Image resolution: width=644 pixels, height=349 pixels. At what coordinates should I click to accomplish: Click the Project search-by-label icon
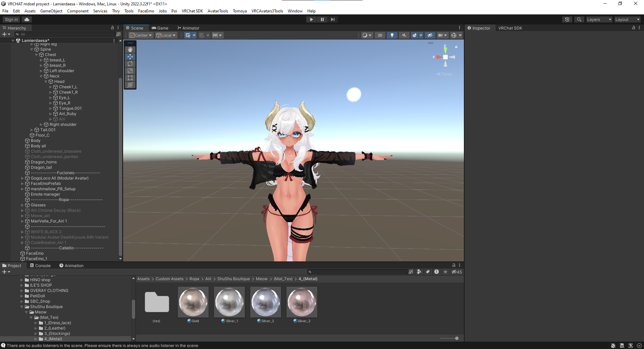[x=428, y=272]
